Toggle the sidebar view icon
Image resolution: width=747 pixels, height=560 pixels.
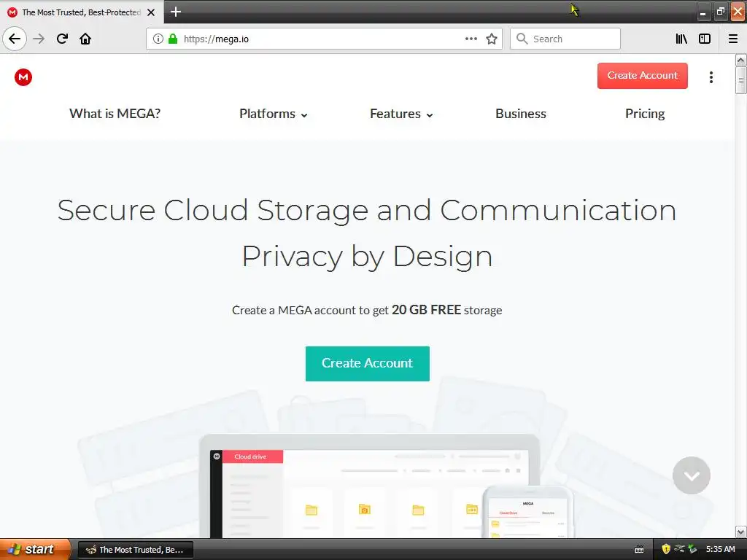[x=705, y=39]
